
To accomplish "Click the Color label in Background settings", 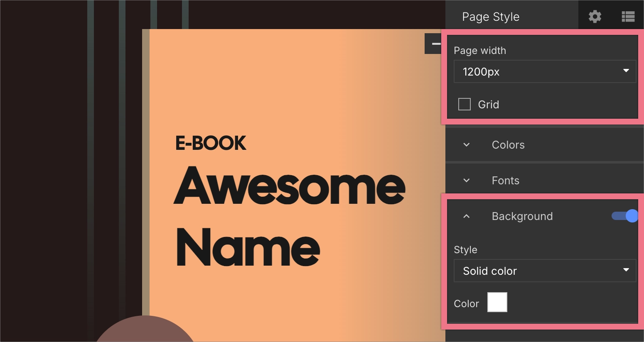I will coord(466,303).
